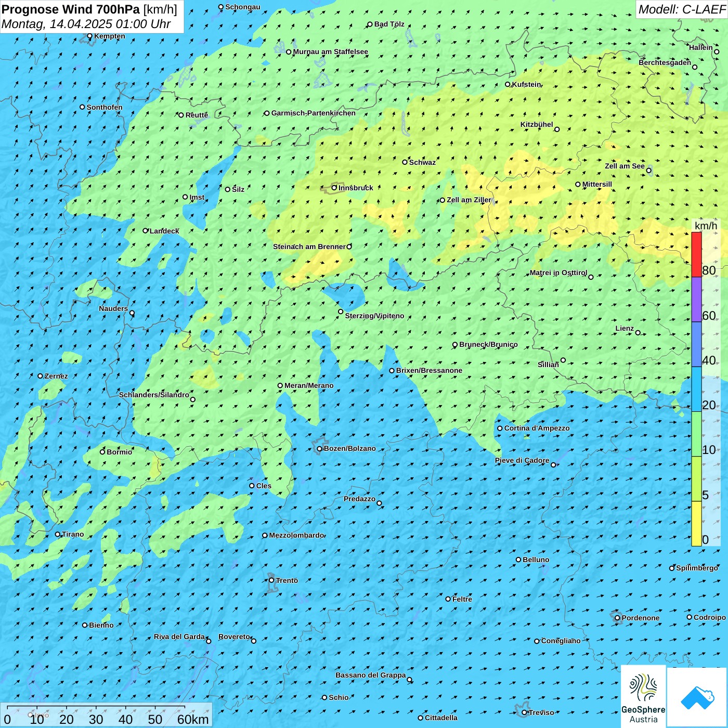Select the Zell am See marker
Image resolution: width=728 pixels, height=728 pixels.
[x=648, y=171]
